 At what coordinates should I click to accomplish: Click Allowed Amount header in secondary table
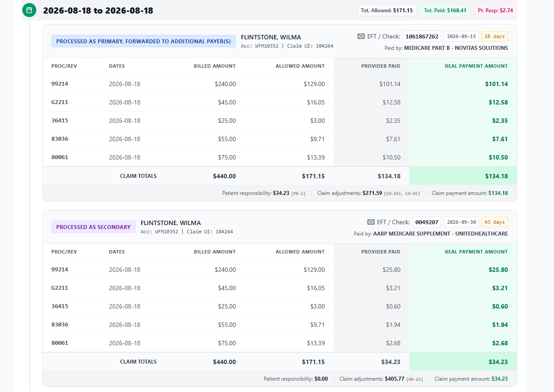point(300,252)
